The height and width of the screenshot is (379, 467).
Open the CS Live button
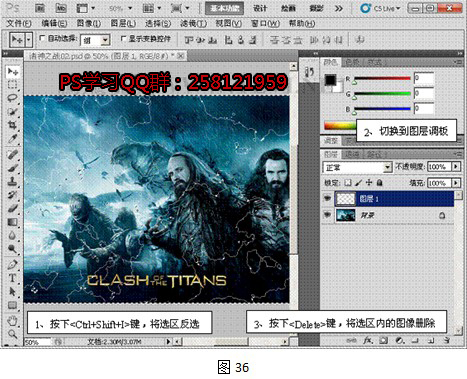point(380,8)
